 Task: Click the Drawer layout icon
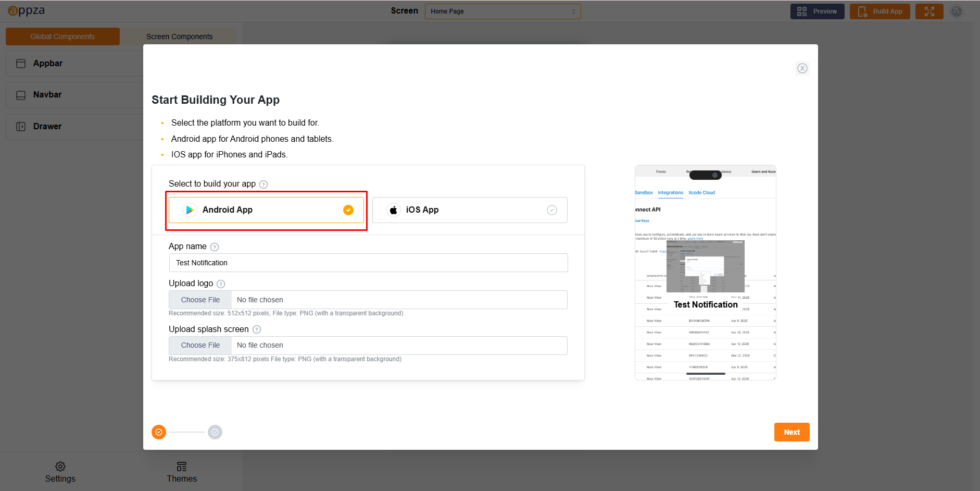click(21, 127)
